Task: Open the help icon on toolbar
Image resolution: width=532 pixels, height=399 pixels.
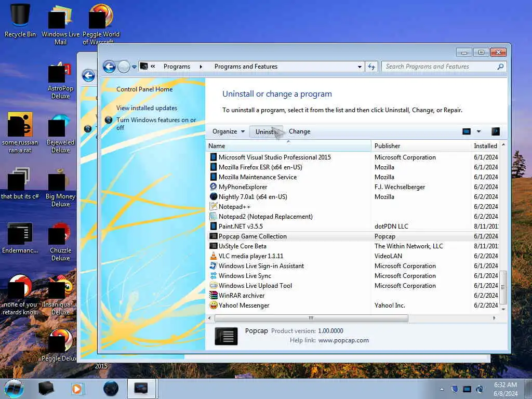Action: (x=495, y=131)
